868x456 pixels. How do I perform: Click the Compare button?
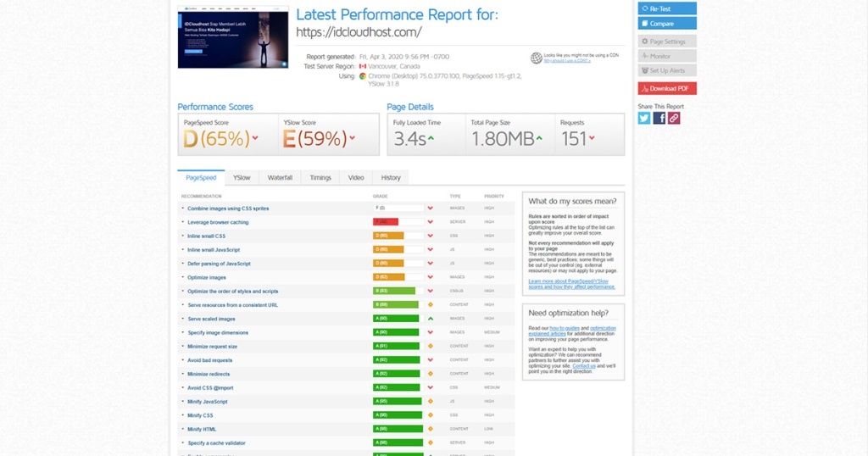point(667,24)
